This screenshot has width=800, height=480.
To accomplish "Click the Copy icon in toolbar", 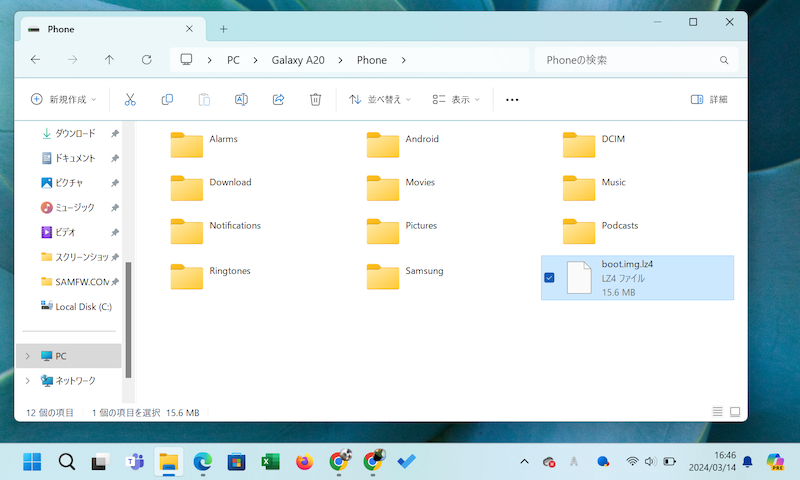I will (167, 100).
